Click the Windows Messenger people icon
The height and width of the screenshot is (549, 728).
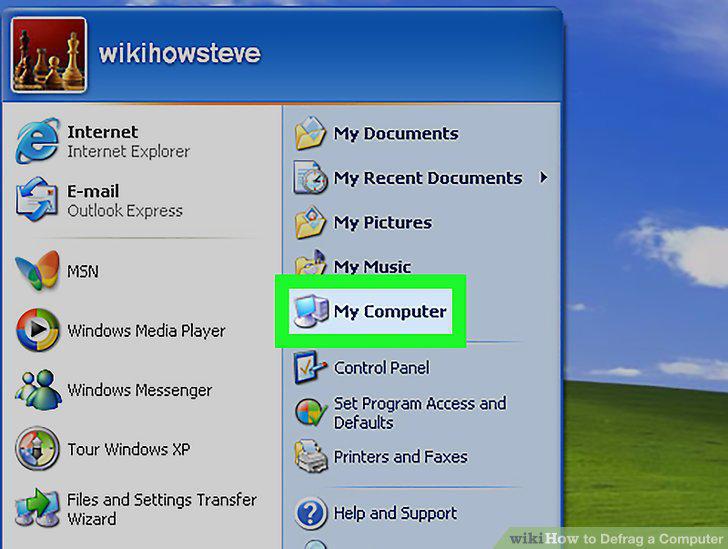click(38, 390)
